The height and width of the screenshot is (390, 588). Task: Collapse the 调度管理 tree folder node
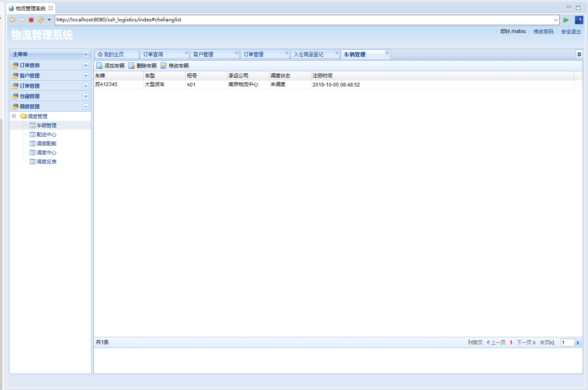point(14,116)
